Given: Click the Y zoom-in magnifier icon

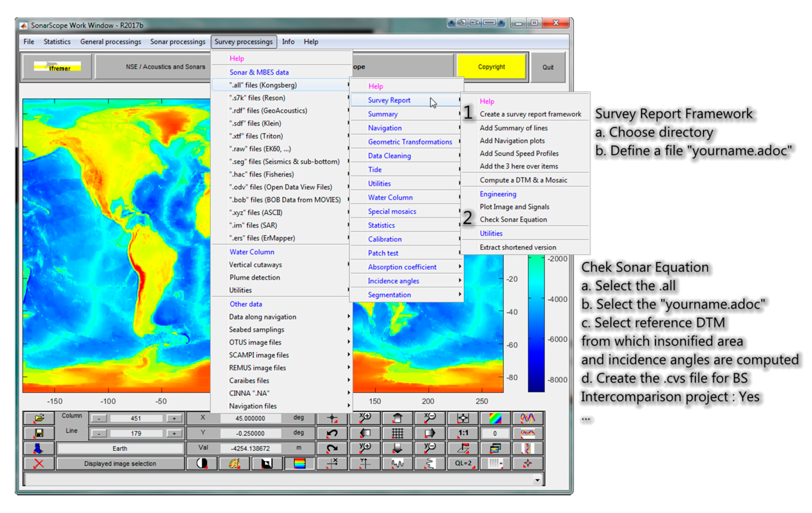Looking at the screenshot, I should coord(365,449).
